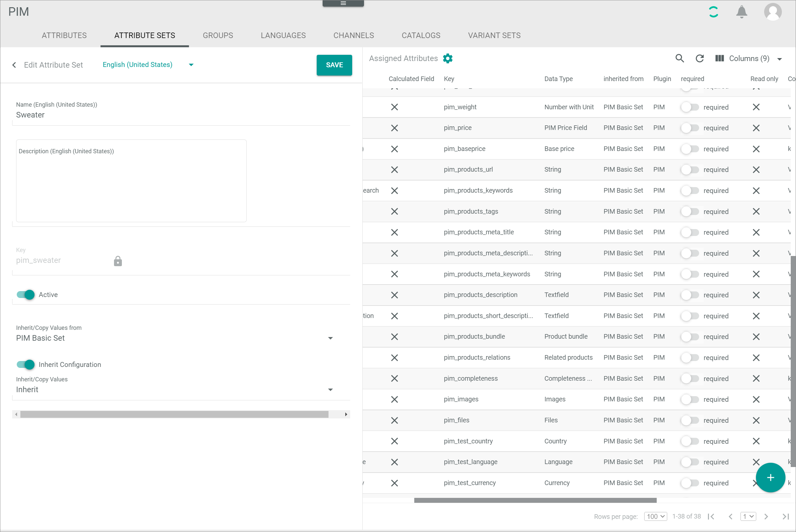Expand the Inherit/Copy Values from PIM Basic Set
Image resolution: width=796 pixels, height=532 pixels.
330,337
